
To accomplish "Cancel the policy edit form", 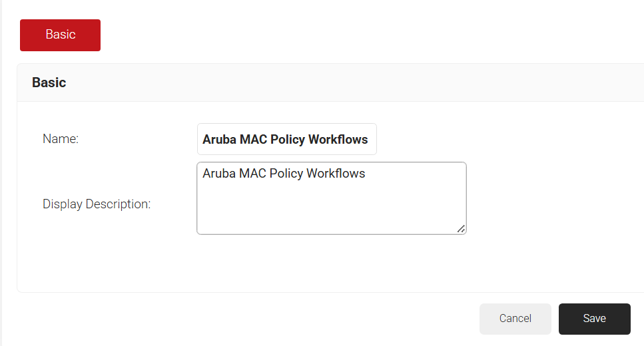I will click(x=515, y=319).
